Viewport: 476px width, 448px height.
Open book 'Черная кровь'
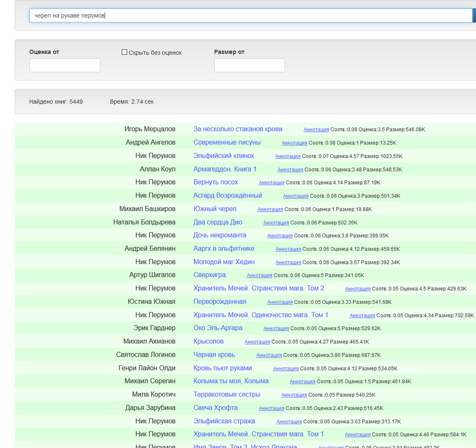tap(214, 355)
